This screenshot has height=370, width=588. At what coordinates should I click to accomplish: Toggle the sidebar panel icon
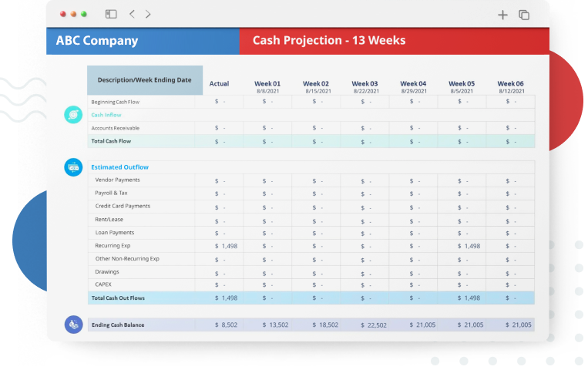pos(111,14)
